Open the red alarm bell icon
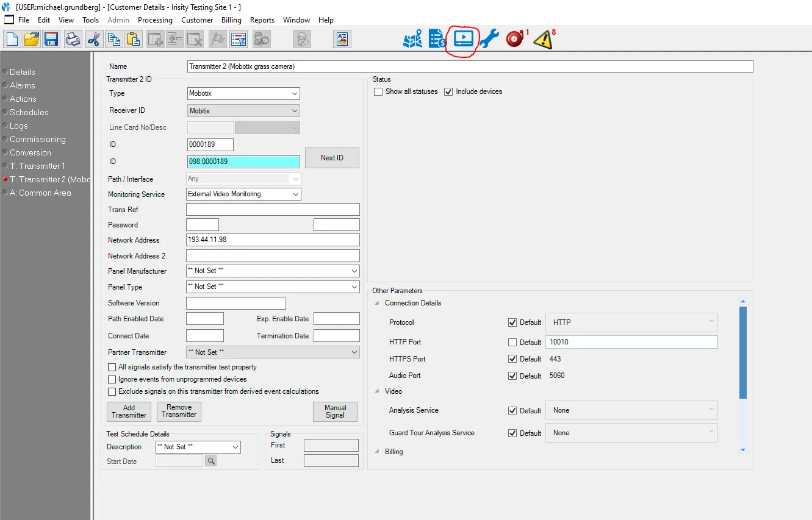 point(515,40)
